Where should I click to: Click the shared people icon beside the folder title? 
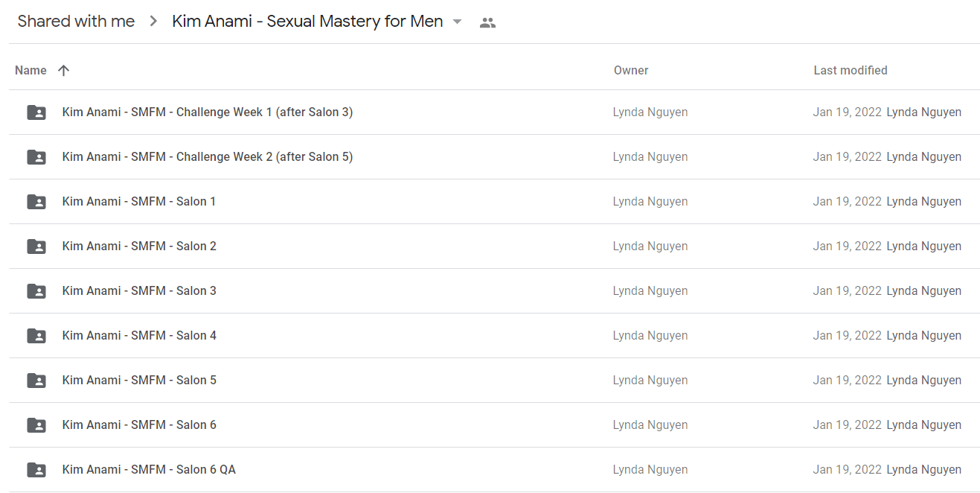pyautogui.click(x=487, y=22)
